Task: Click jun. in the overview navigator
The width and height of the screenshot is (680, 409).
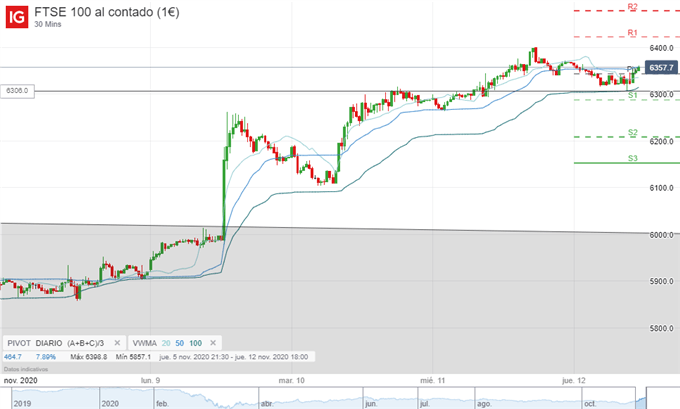Action: 371,403
